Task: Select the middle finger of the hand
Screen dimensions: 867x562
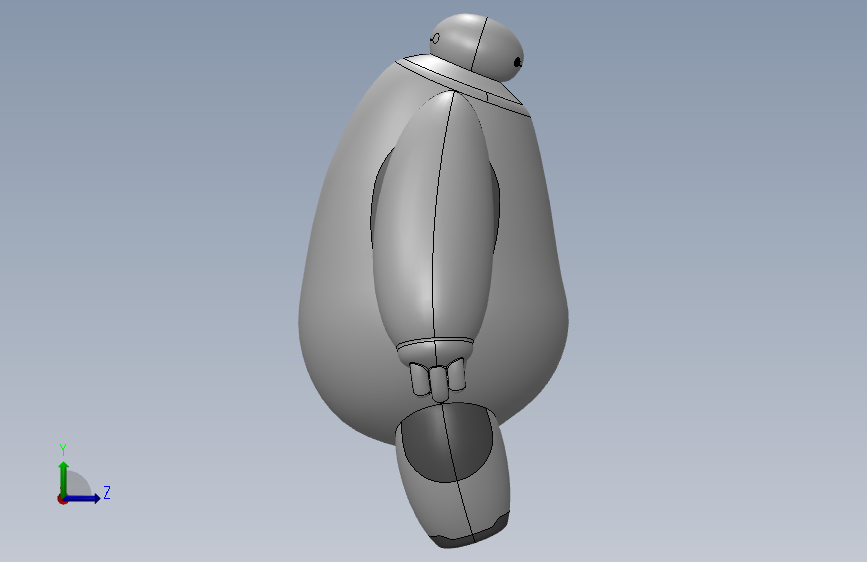Action: coord(440,383)
